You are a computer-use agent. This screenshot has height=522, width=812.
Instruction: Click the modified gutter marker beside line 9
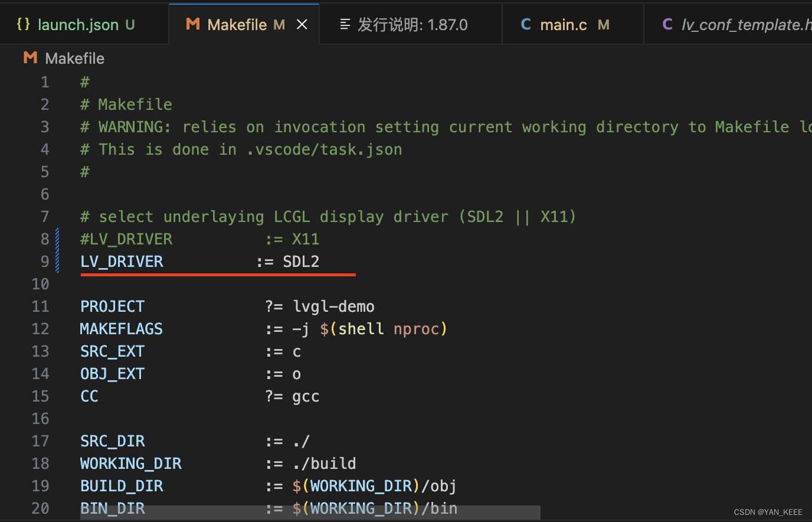[x=57, y=262]
